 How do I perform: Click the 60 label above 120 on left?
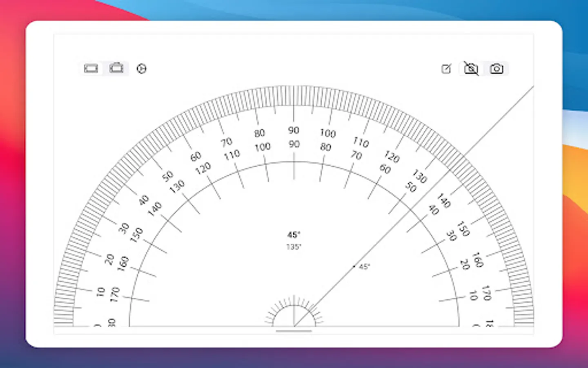click(x=196, y=157)
